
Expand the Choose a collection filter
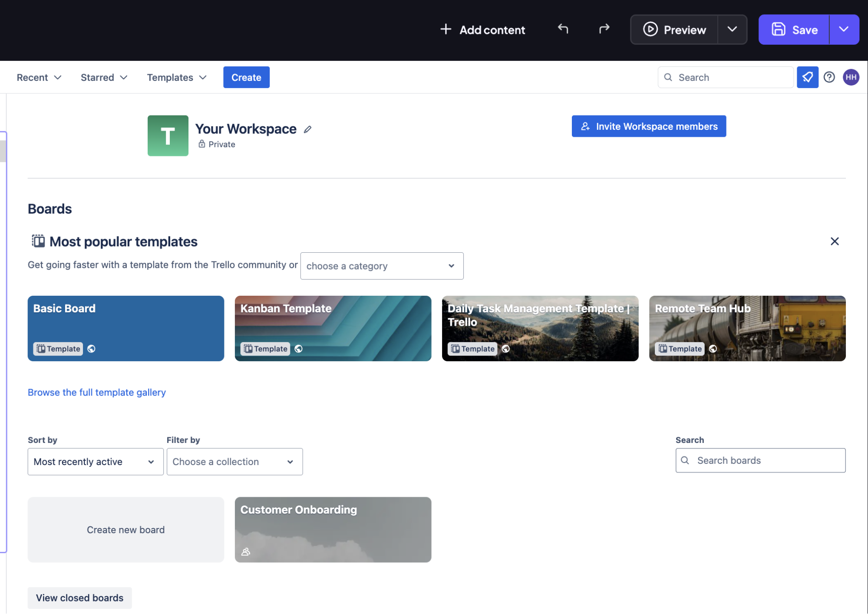click(x=234, y=462)
